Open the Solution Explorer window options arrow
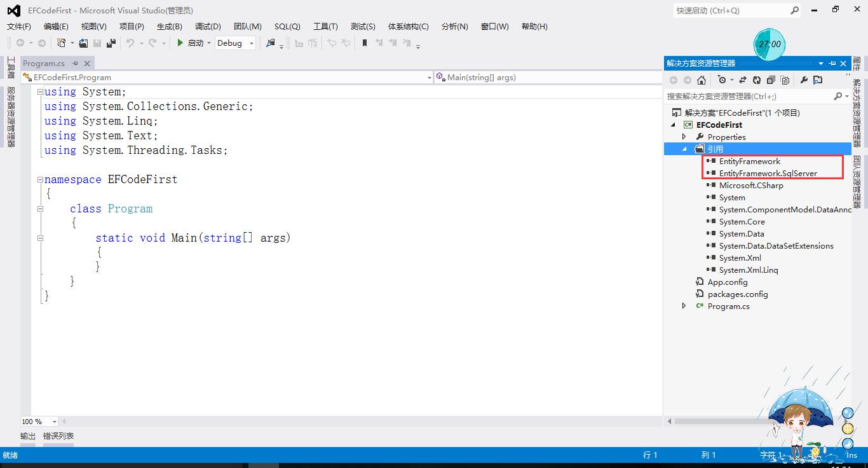The height and width of the screenshot is (468, 868). 821,64
